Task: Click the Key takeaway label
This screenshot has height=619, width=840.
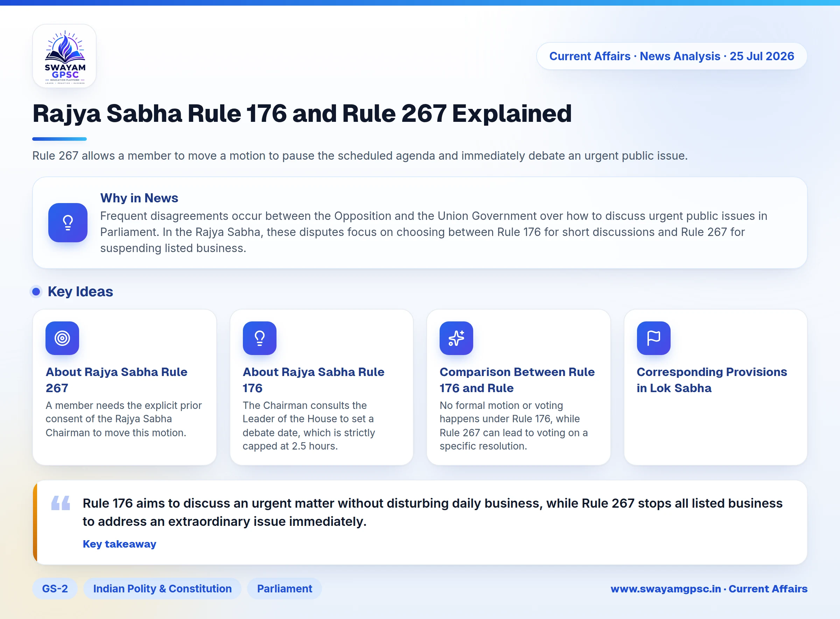Action: (x=119, y=544)
